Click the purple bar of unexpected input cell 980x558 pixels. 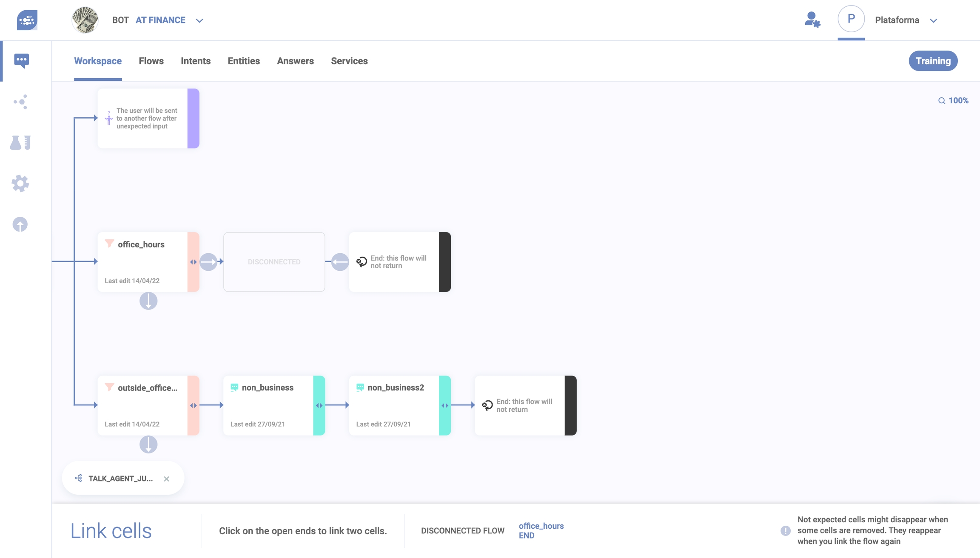tap(193, 118)
